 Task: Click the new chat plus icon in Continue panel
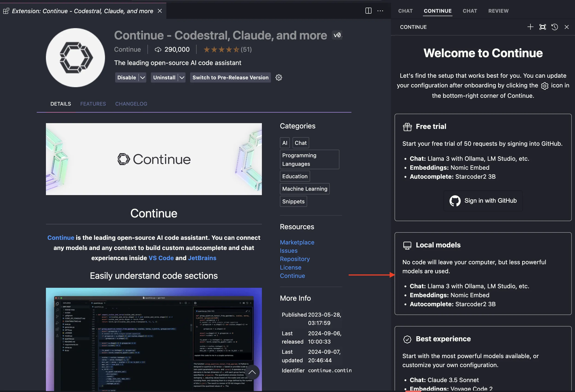pos(530,27)
